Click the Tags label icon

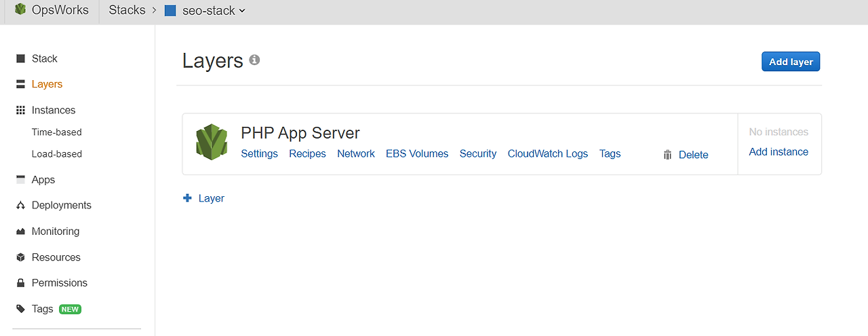(x=20, y=309)
